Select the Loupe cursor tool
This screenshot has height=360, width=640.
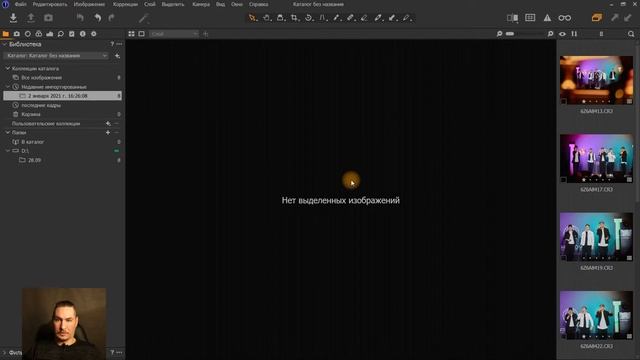(x=281, y=18)
